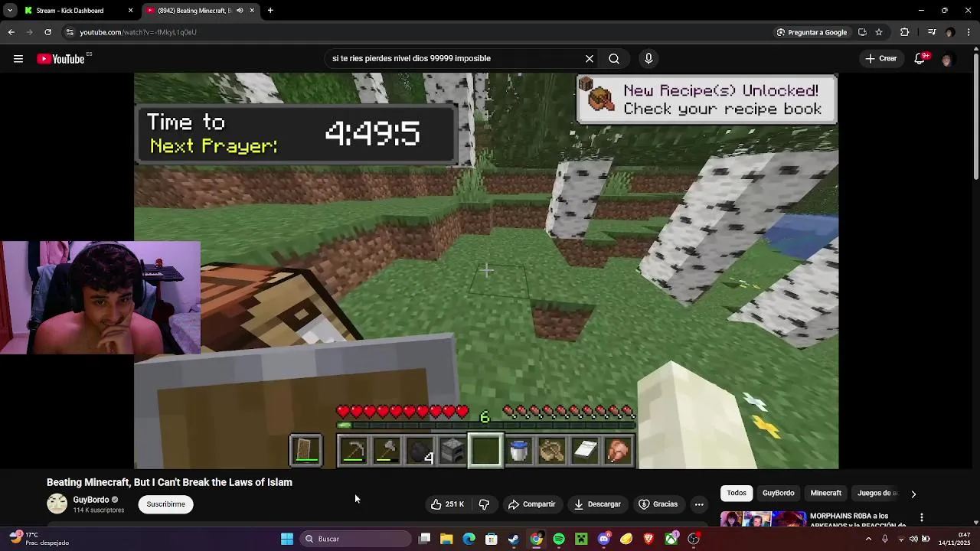
Task: Install app icon in address bar
Action: click(x=863, y=32)
